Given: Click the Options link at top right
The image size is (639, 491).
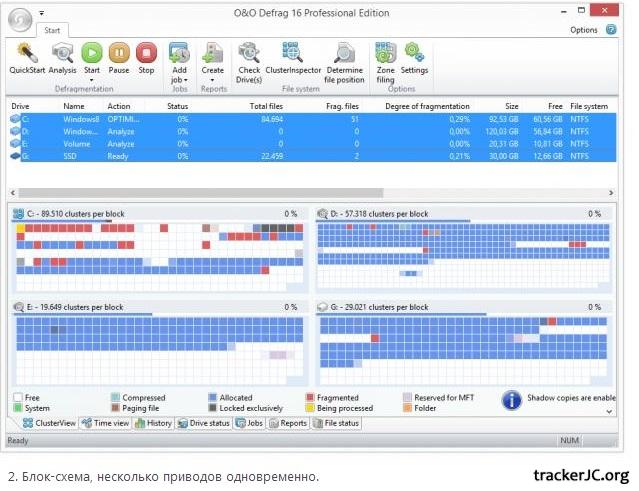Looking at the screenshot, I should tap(583, 30).
